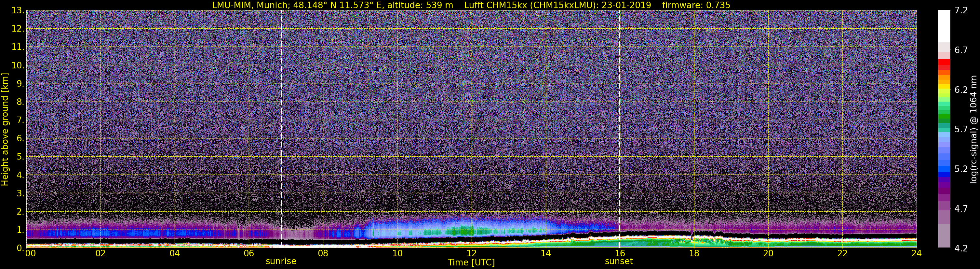Click the height axis tick label 5.

(20, 157)
